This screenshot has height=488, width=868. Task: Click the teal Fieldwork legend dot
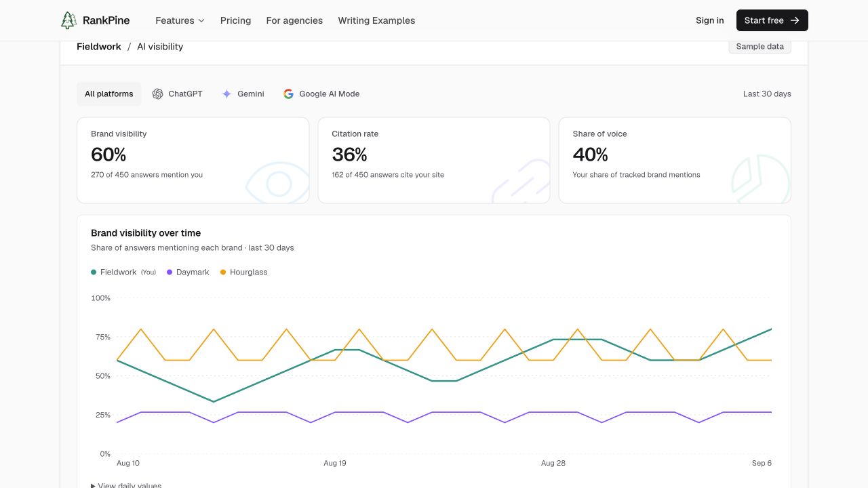point(94,272)
